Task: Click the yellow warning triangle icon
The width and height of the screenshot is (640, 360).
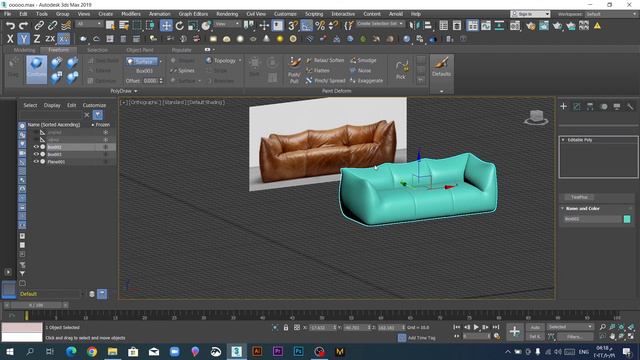Action: tap(597, 26)
